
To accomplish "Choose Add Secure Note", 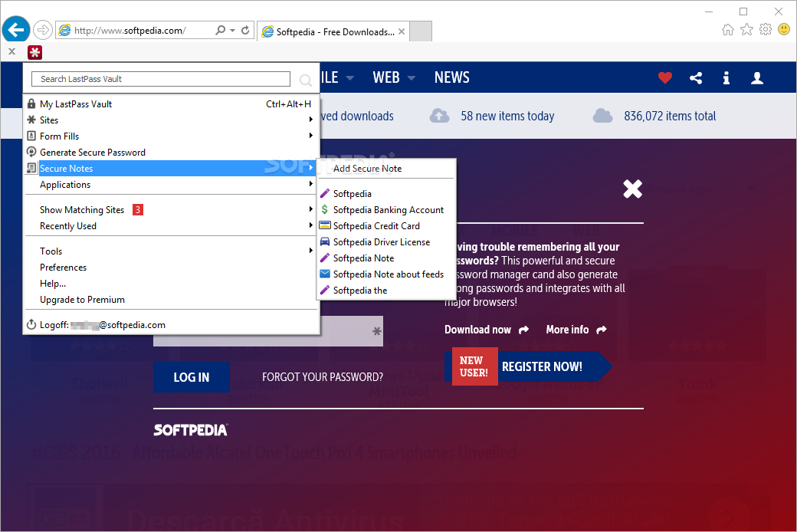I will (x=385, y=169).
